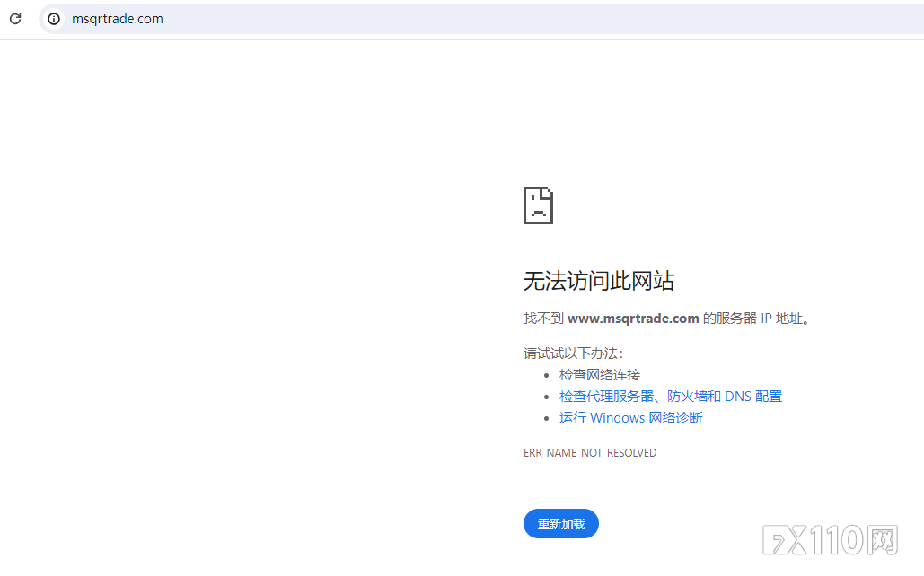Image resolution: width=924 pixels, height=576 pixels.
Task: Click the 重新加载 reload button
Action: [x=561, y=524]
